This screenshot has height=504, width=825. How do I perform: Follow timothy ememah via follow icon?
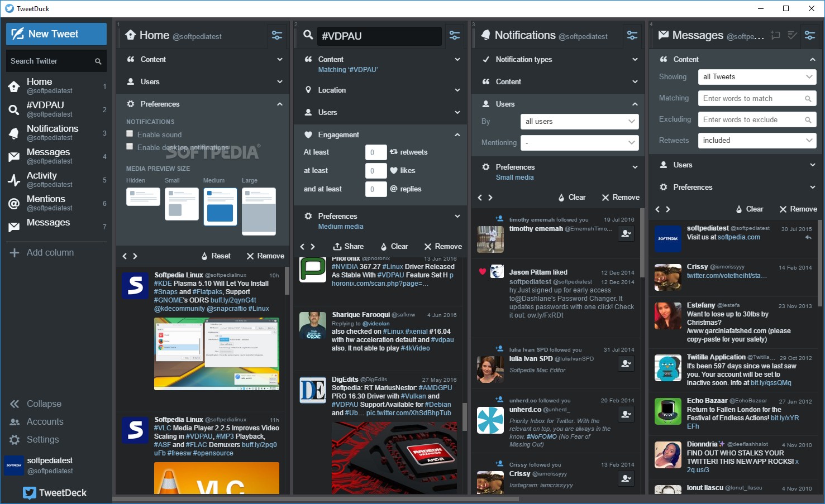pos(626,234)
